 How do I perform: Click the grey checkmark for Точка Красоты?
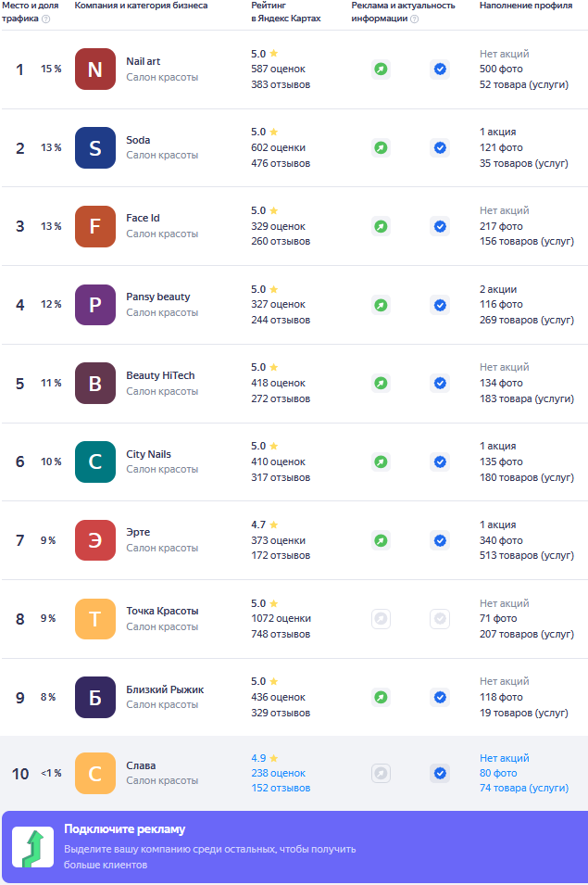(x=440, y=618)
